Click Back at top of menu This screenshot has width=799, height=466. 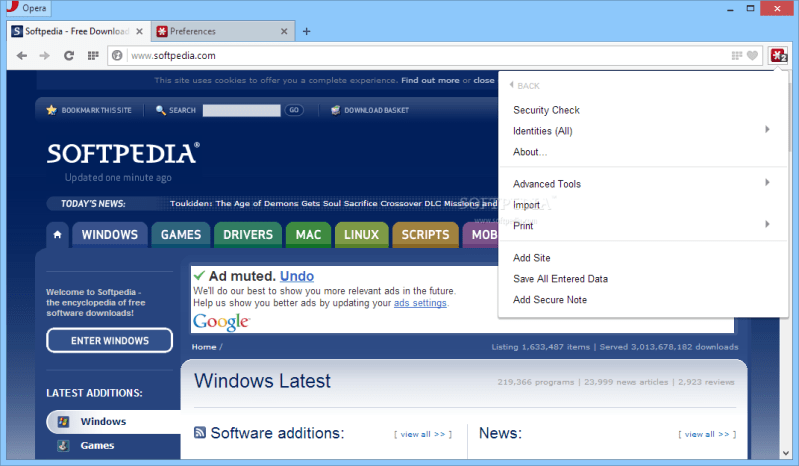(x=527, y=86)
